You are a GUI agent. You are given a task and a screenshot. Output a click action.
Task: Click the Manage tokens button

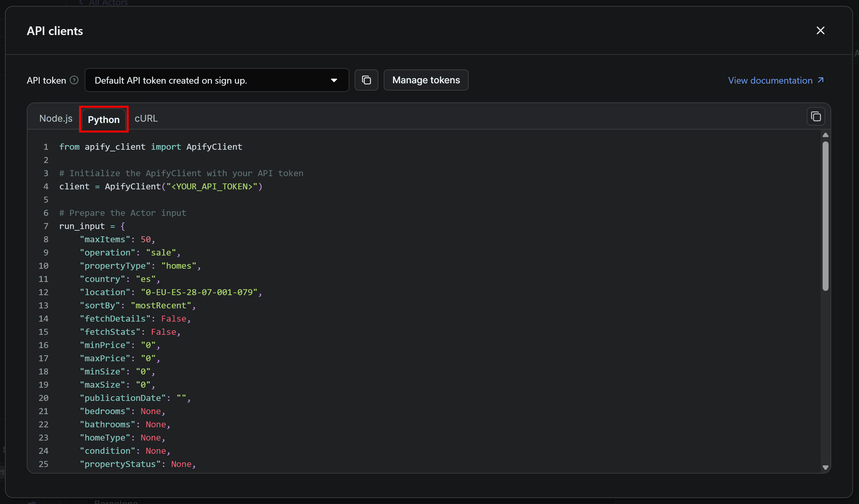tap(426, 80)
